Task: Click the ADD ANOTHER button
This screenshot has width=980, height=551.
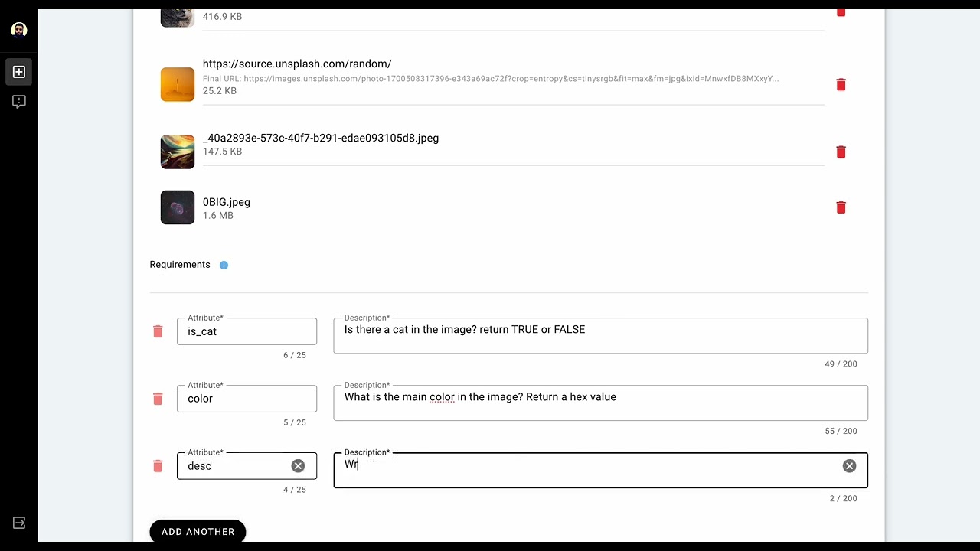Action: pyautogui.click(x=198, y=532)
